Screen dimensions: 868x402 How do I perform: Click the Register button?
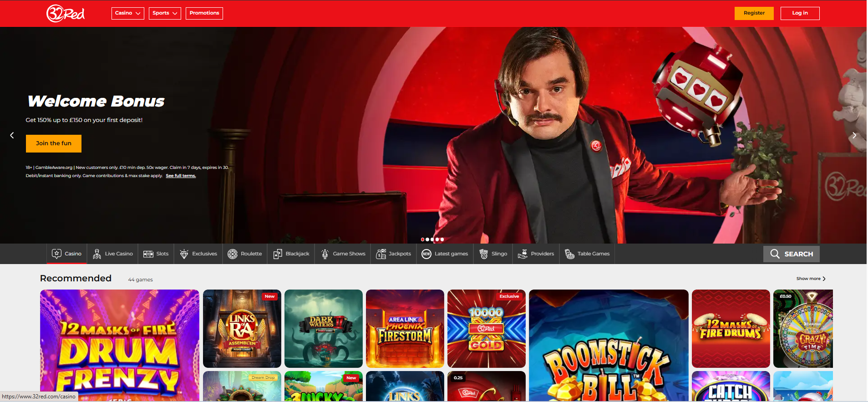pos(754,13)
